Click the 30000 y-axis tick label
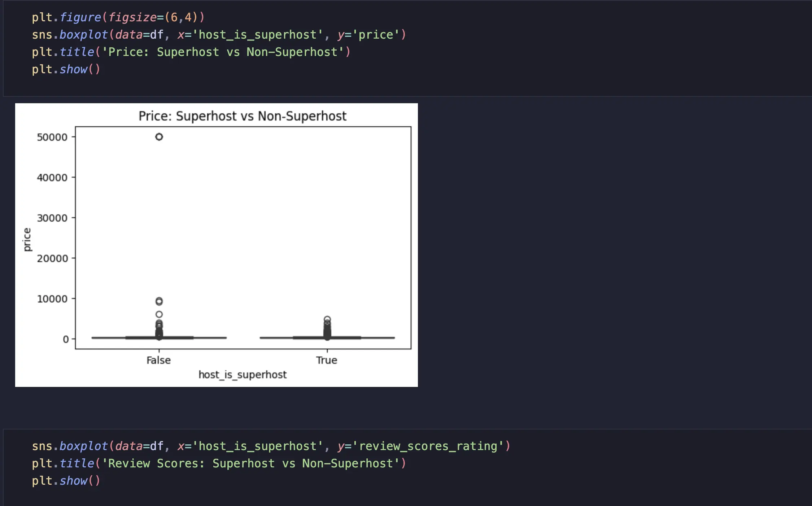Viewport: 812px width, 506px height. 52,218
